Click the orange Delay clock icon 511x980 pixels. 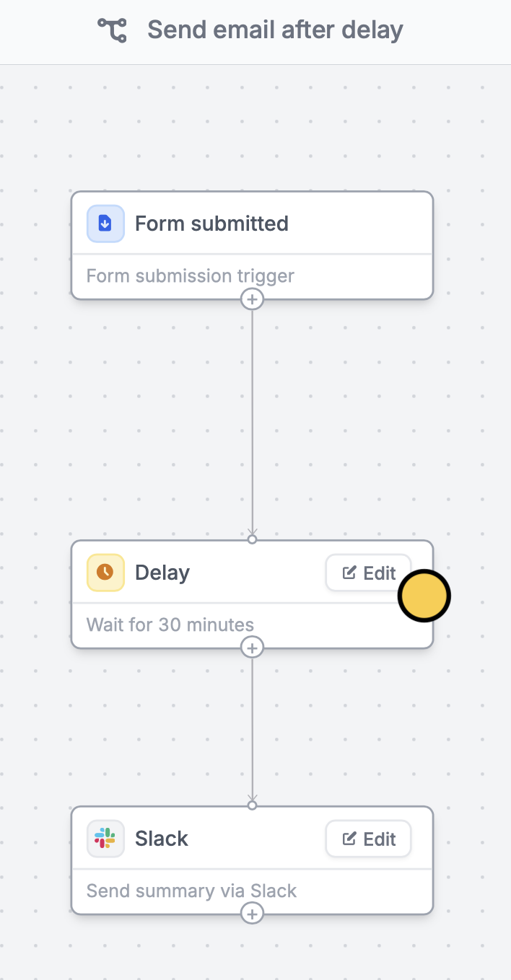105,573
